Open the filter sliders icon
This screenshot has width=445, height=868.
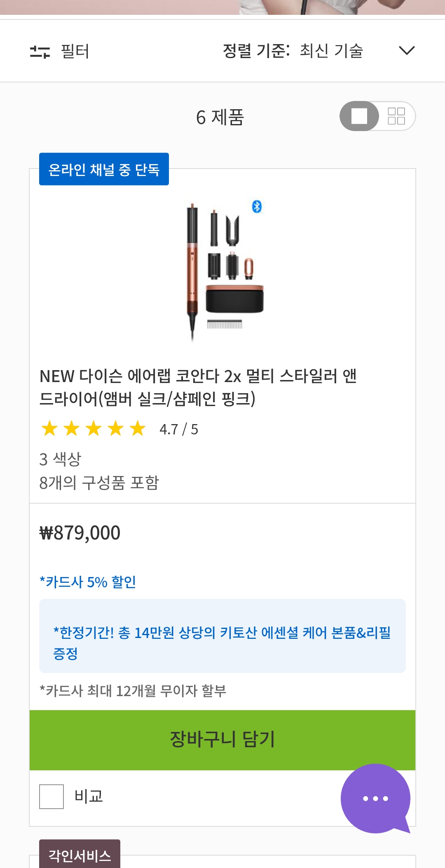(40, 52)
